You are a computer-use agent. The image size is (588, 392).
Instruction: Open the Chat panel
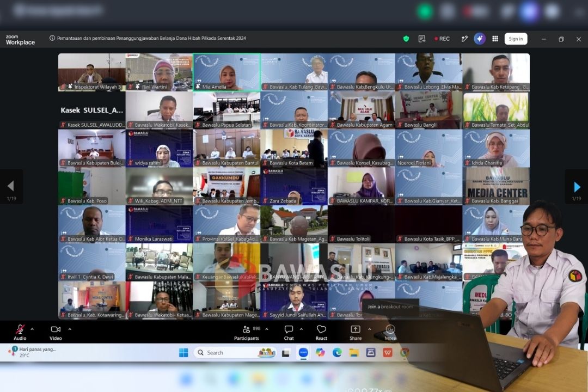[x=289, y=332]
